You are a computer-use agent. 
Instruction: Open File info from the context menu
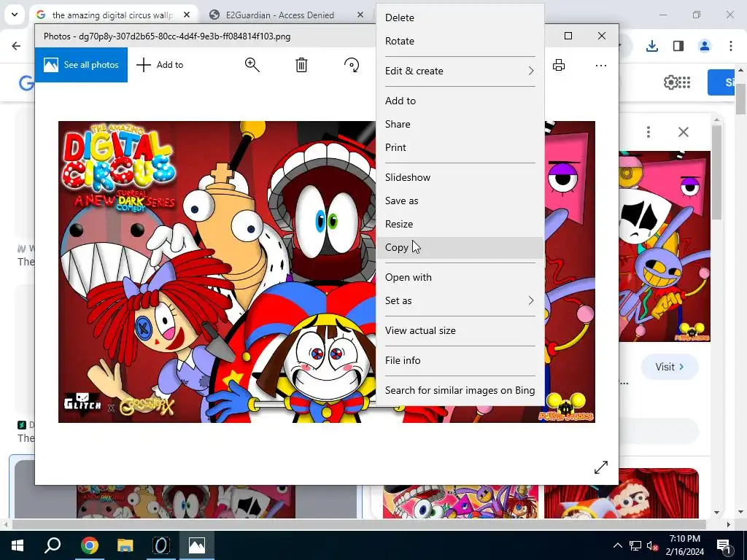tap(460, 360)
